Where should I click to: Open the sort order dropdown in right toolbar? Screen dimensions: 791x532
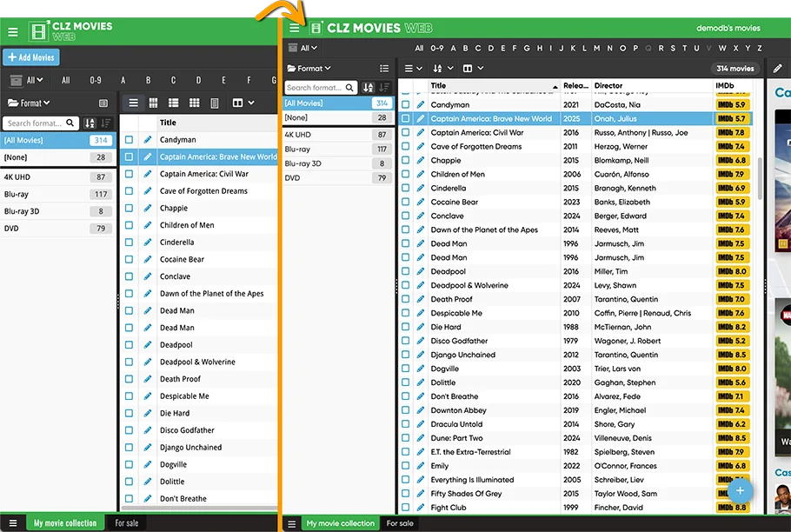442,69
